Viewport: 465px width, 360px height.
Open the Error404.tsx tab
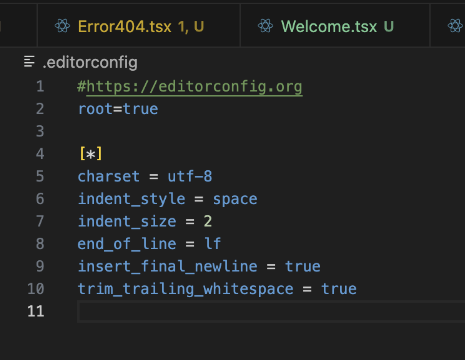pyautogui.click(x=139, y=26)
